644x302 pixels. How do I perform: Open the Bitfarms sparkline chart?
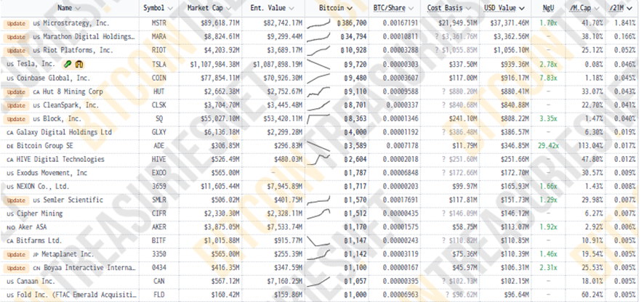[318, 241]
